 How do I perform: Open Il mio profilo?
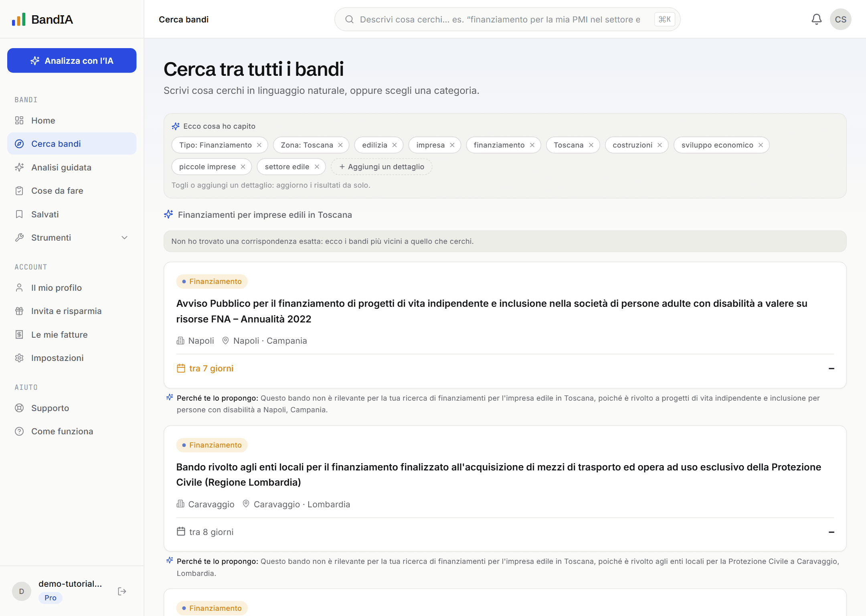click(x=72, y=288)
